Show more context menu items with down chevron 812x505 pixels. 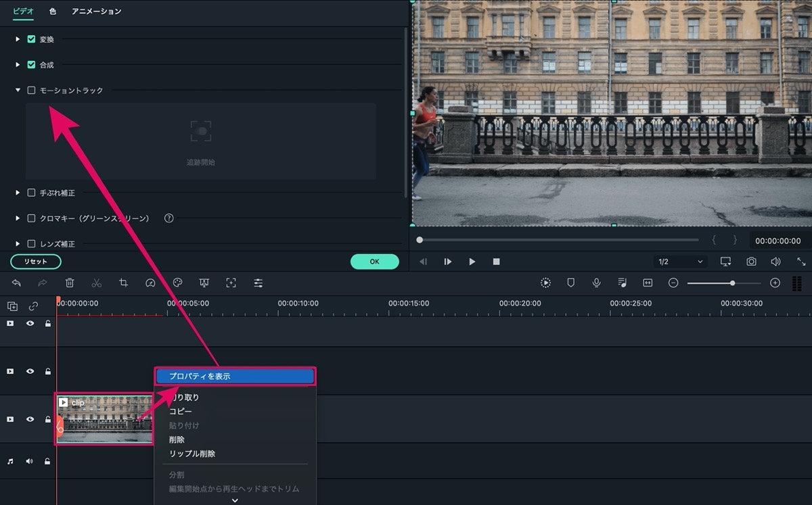point(235,500)
